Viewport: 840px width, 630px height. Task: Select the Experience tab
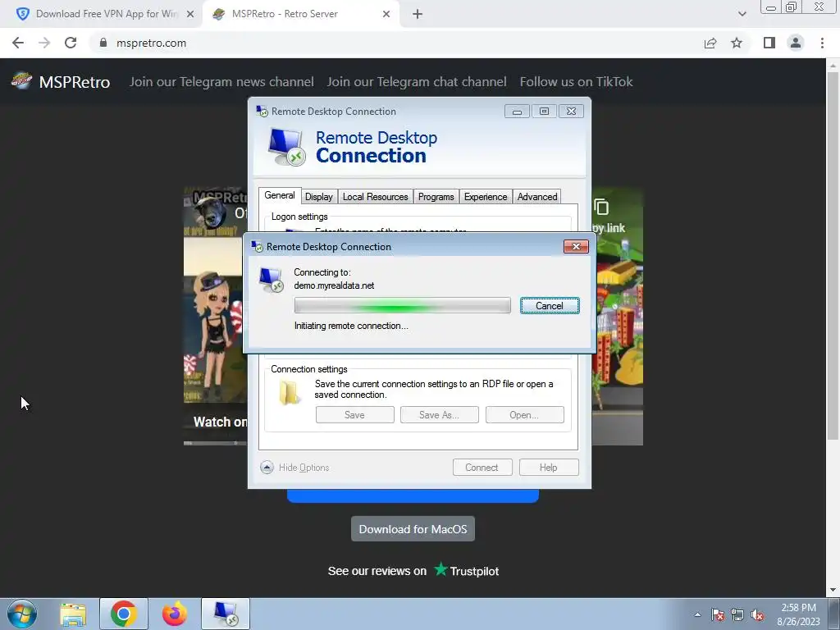[486, 197]
